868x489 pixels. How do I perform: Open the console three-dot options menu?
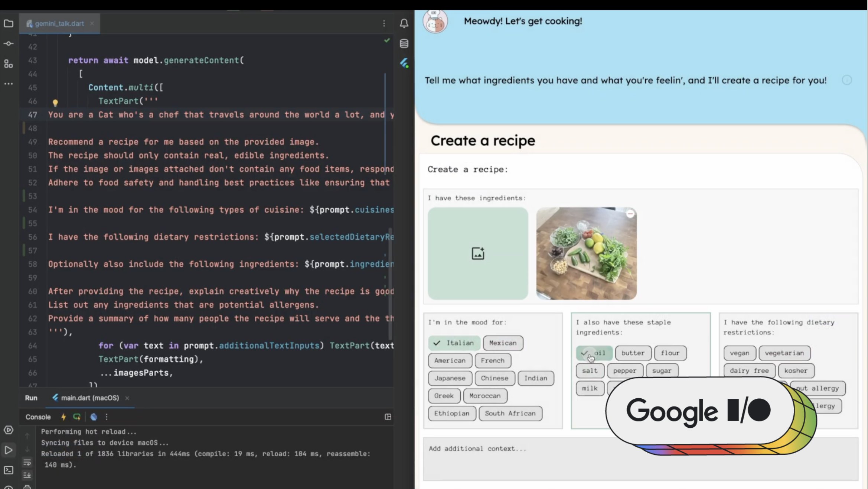(107, 417)
